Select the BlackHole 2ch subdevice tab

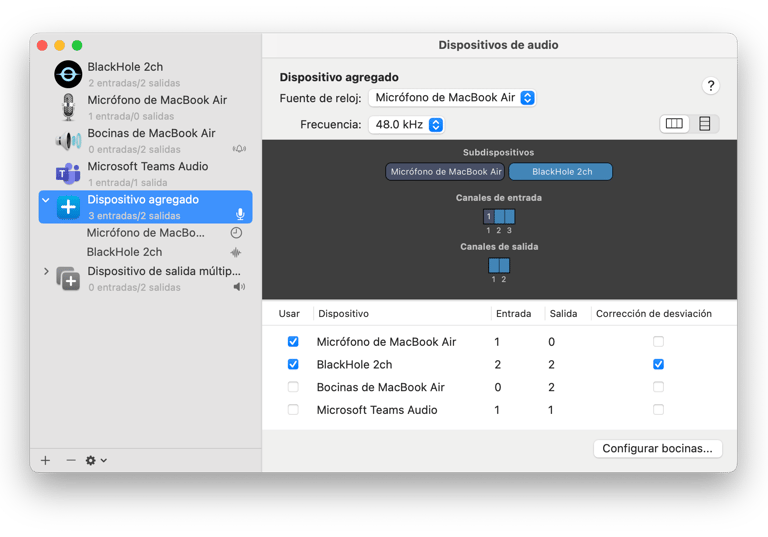pos(561,172)
